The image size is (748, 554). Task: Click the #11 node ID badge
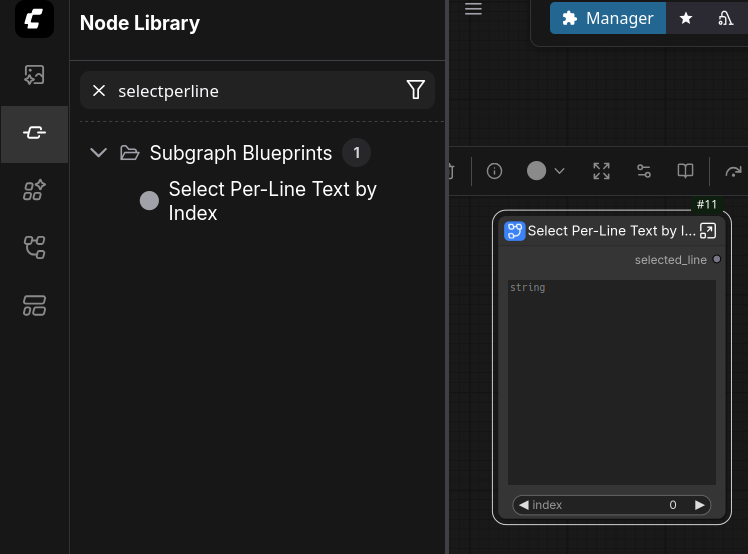(x=706, y=205)
